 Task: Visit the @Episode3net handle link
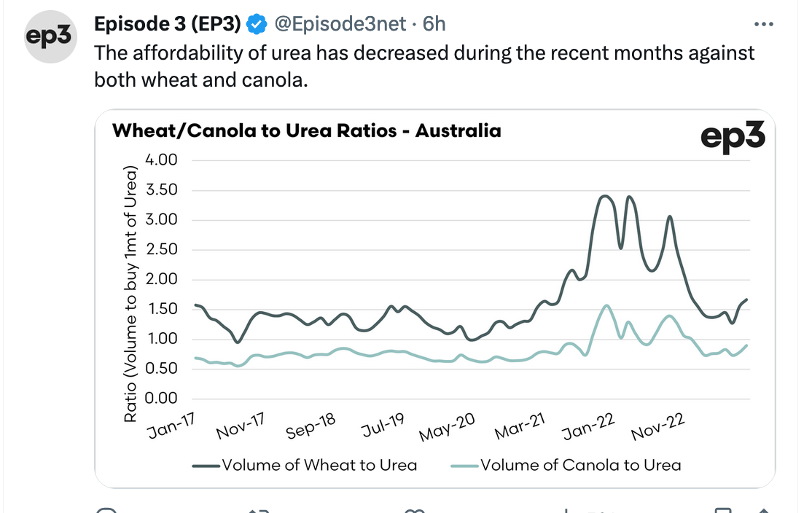coord(340,24)
